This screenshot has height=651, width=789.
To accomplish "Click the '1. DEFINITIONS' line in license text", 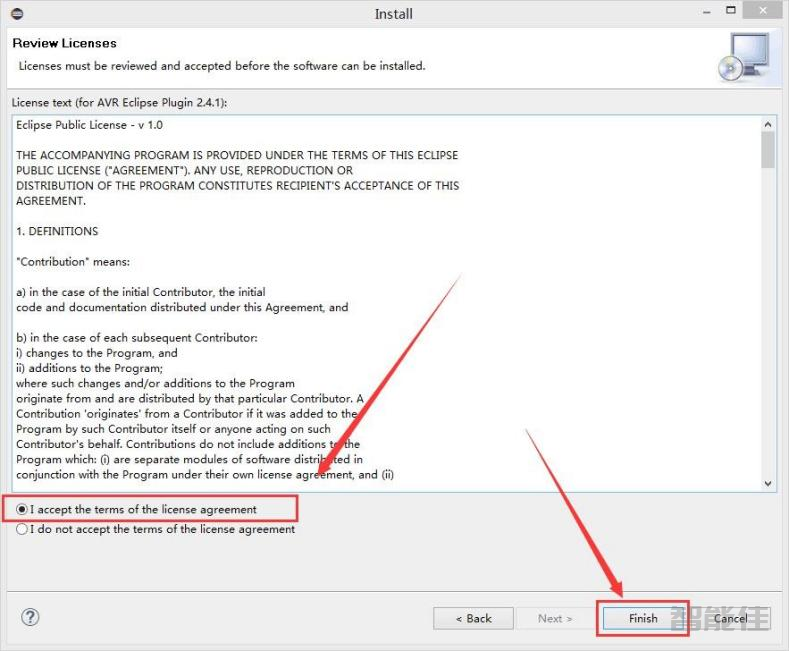I will tap(57, 231).
